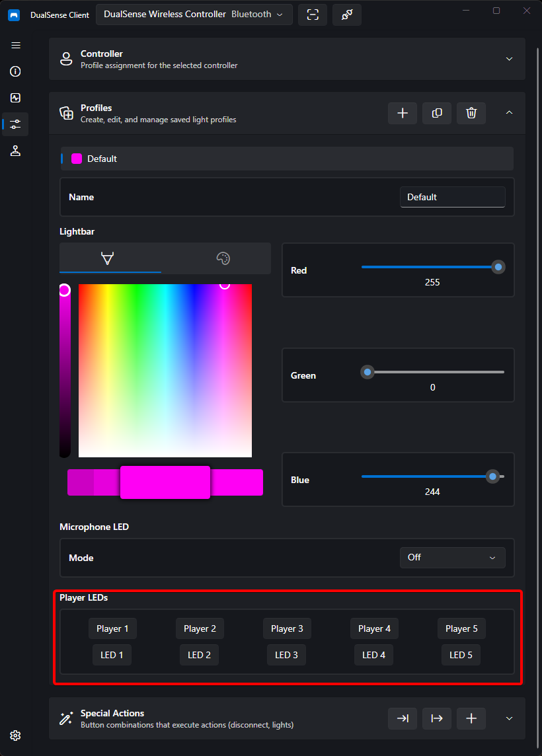Viewport: 542px width, 756px height.
Task: Toggle LED 2
Action: tap(199, 655)
